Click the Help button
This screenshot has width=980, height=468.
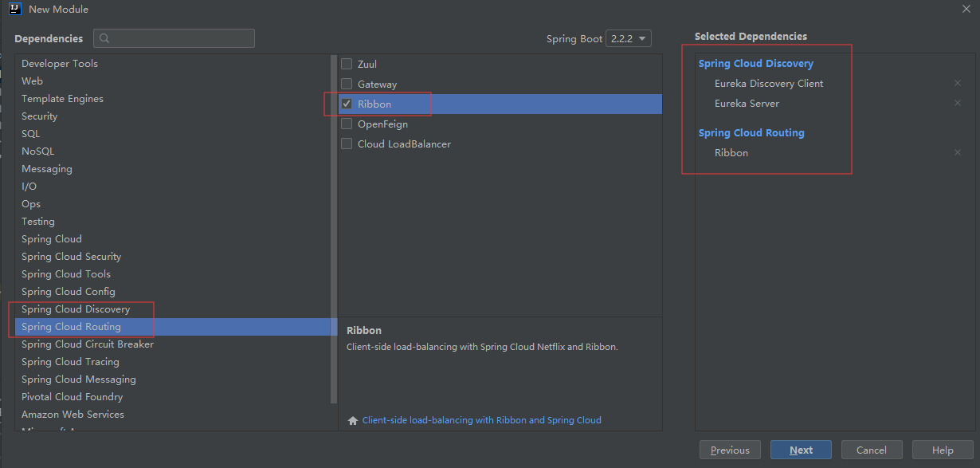[x=943, y=450]
